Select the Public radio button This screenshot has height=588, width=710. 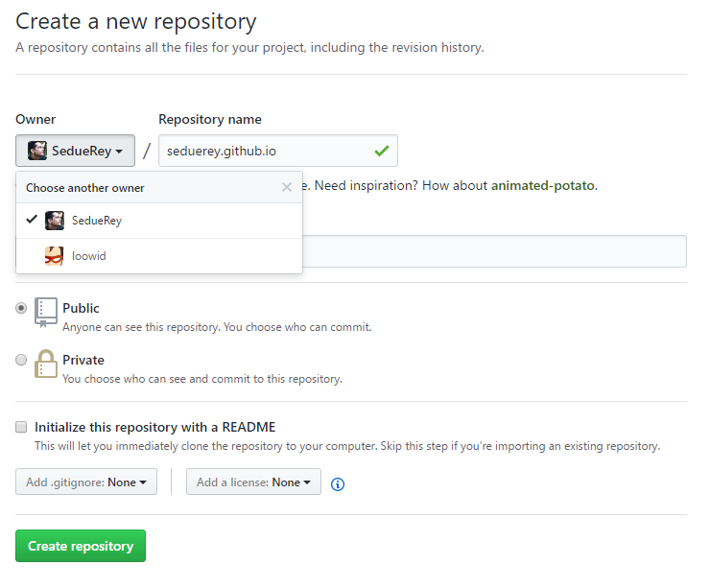tap(21, 308)
